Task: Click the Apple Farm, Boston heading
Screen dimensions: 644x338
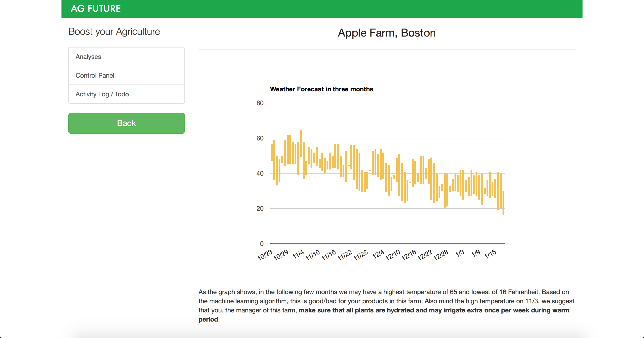Action: (386, 33)
